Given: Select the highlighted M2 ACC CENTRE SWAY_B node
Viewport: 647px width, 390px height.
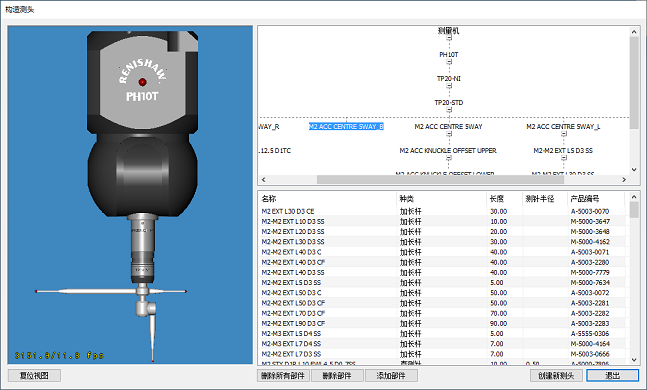Looking at the screenshot, I should point(346,127).
